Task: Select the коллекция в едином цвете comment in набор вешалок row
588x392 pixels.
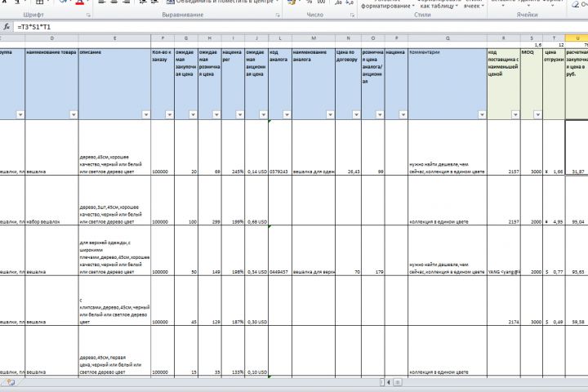Action: 448,200
